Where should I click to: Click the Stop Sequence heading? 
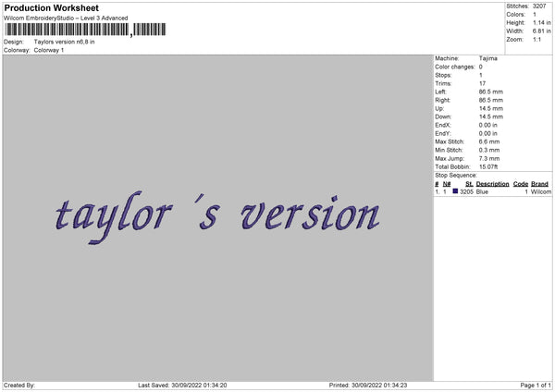click(x=456, y=176)
